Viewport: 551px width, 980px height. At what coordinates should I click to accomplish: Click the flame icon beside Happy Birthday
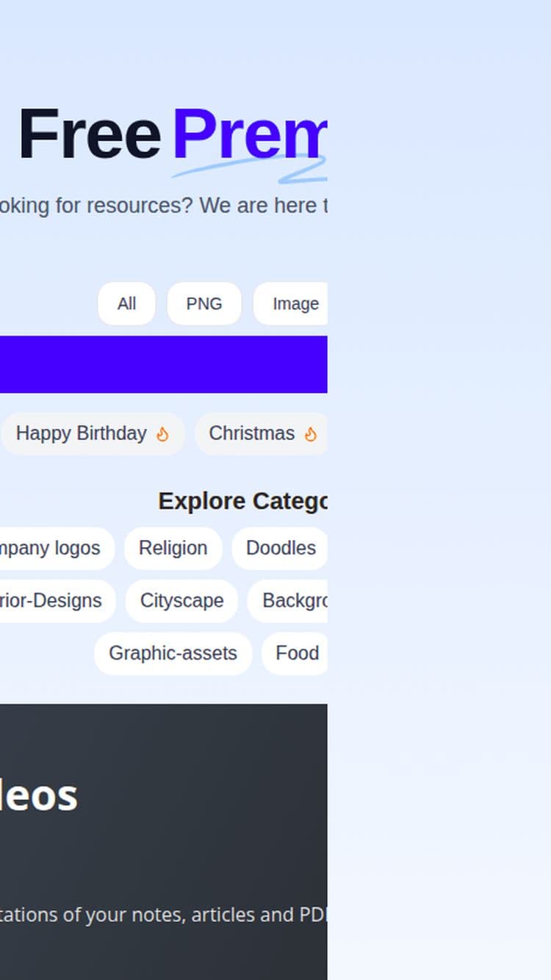[x=162, y=434]
